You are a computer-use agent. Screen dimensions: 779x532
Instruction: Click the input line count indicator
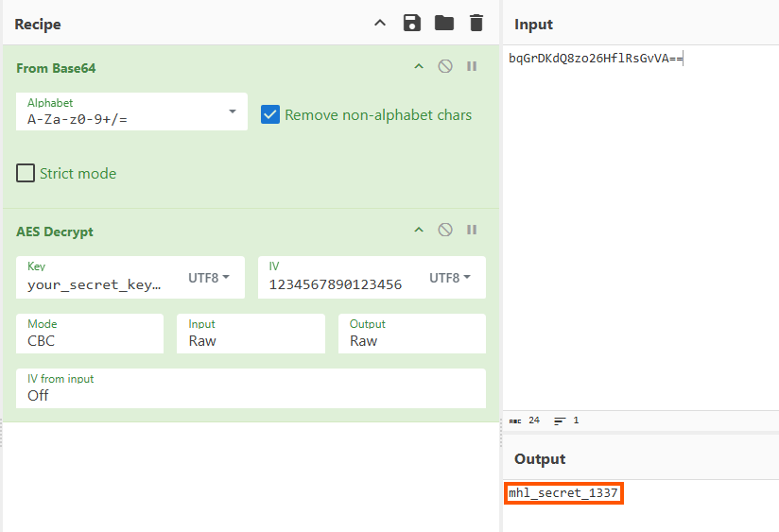click(x=566, y=420)
